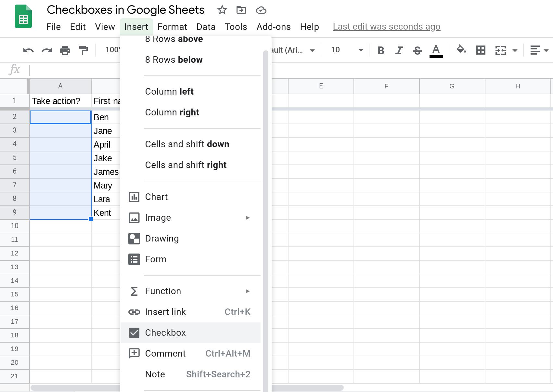This screenshot has height=392, width=553.
Task: Open the Tools menu
Action: click(x=236, y=27)
